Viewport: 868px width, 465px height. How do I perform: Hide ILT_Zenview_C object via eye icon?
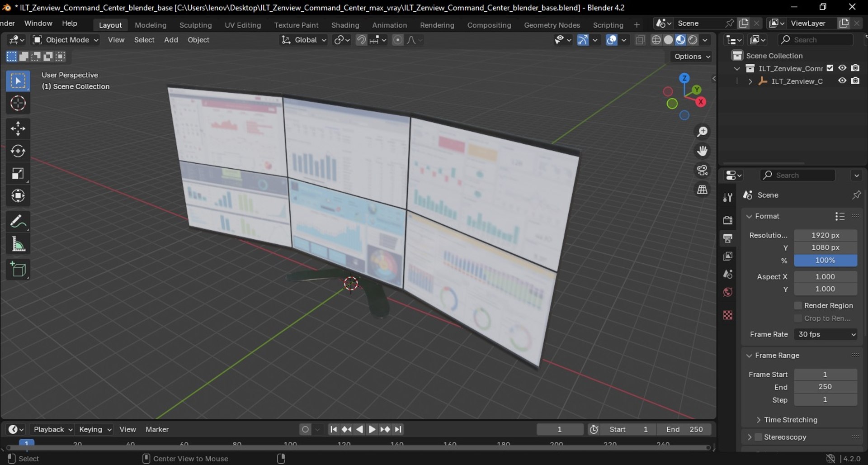point(842,81)
